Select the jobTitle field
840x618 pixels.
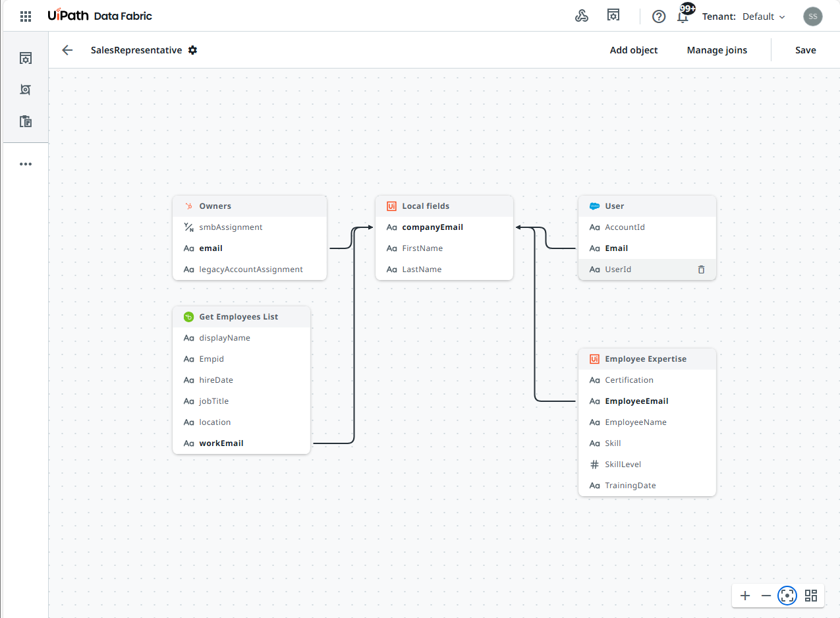click(x=241, y=401)
